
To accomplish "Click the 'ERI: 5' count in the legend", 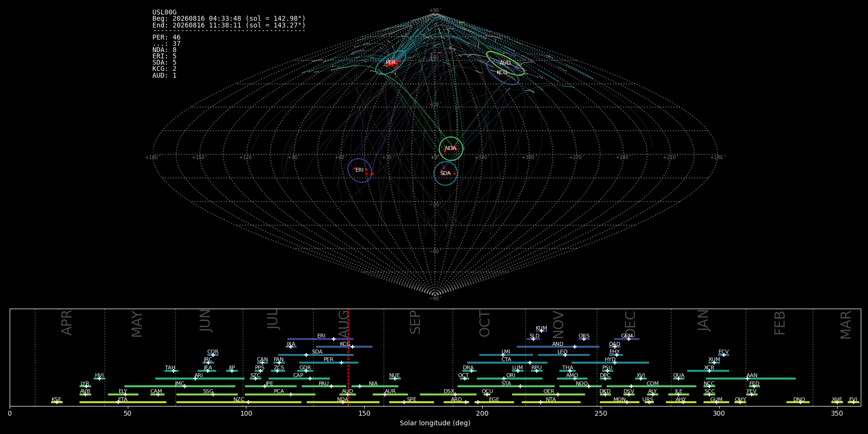I will [x=164, y=56].
